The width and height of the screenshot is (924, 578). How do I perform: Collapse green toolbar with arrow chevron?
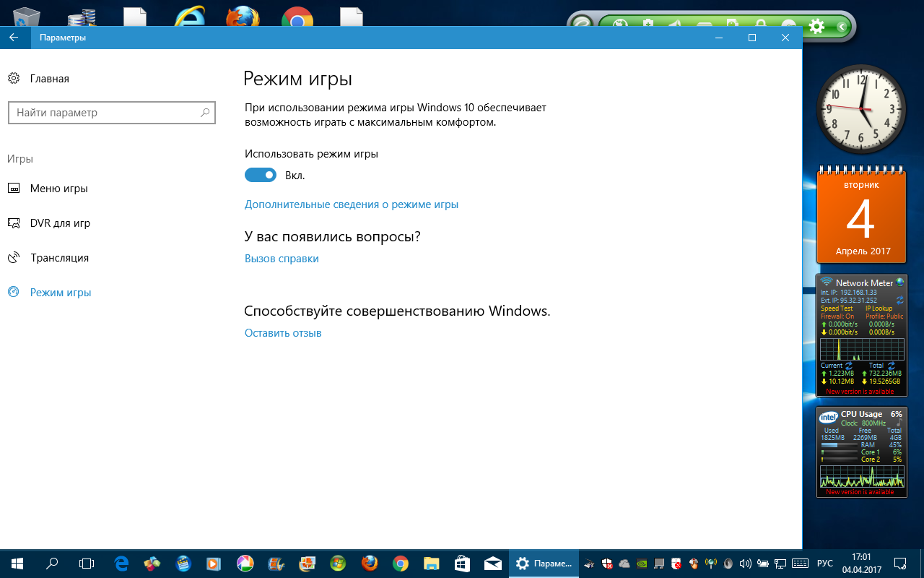842,27
